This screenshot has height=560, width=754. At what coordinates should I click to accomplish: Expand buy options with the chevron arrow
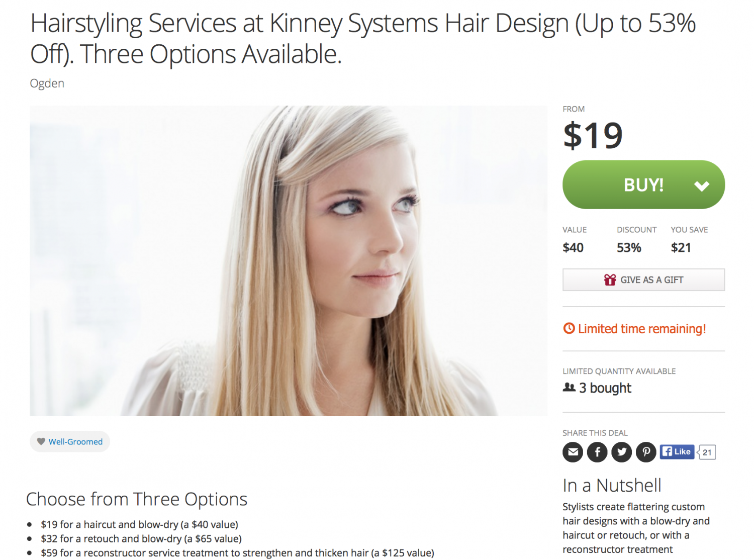[x=702, y=186]
